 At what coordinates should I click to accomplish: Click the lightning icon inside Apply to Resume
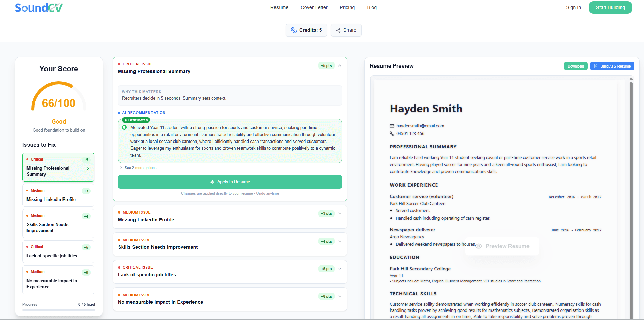(212, 182)
